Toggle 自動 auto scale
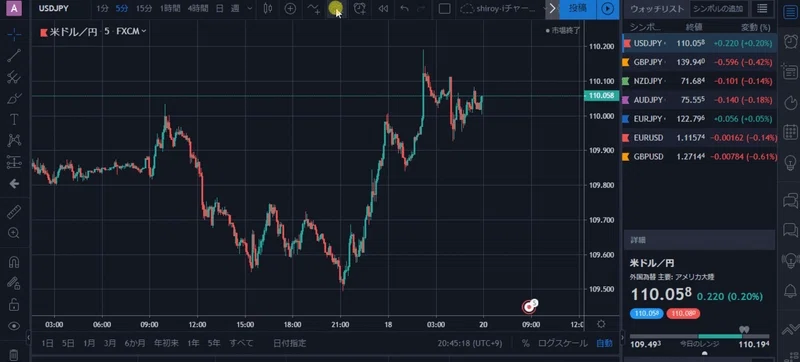Viewport: 800px width, 362px height. 604,343
